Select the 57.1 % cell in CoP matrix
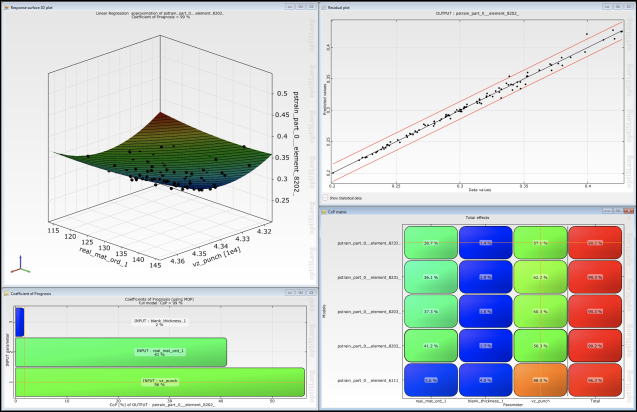 coord(540,243)
